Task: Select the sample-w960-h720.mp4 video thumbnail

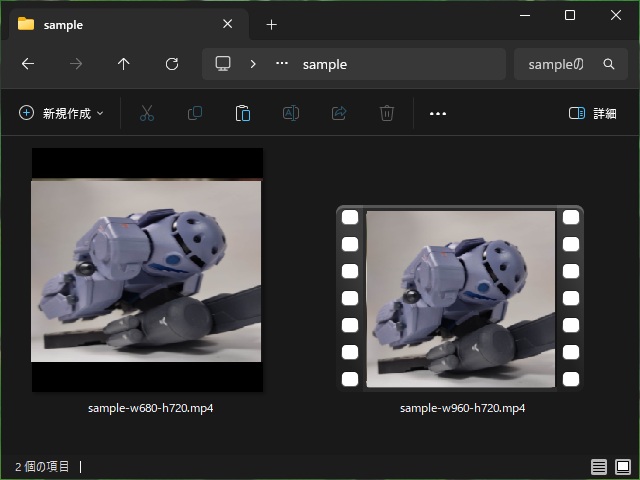Action: (x=460, y=298)
